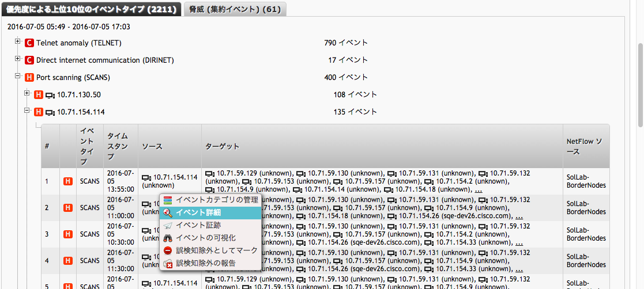Click the ellipsis link in row 1 targets

click(479, 189)
